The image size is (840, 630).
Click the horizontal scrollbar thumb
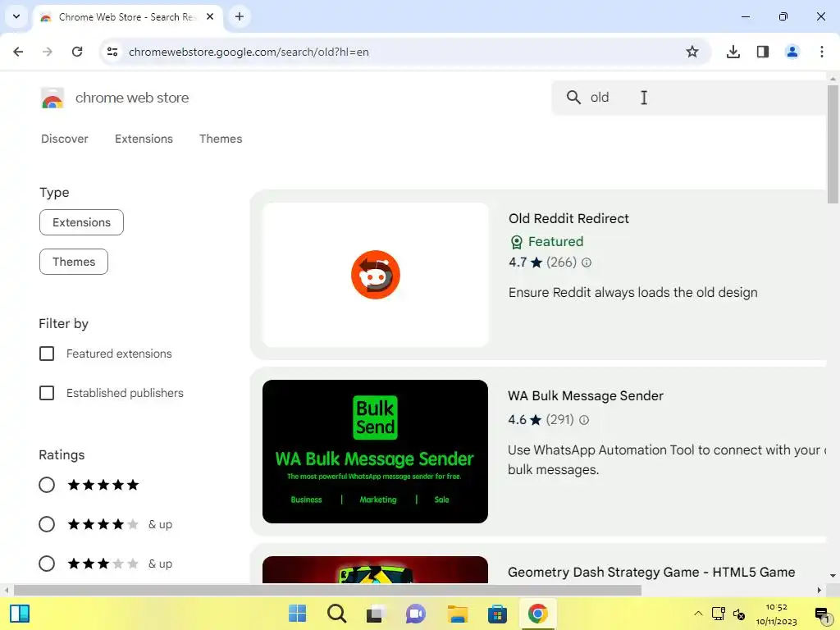coord(327,591)
